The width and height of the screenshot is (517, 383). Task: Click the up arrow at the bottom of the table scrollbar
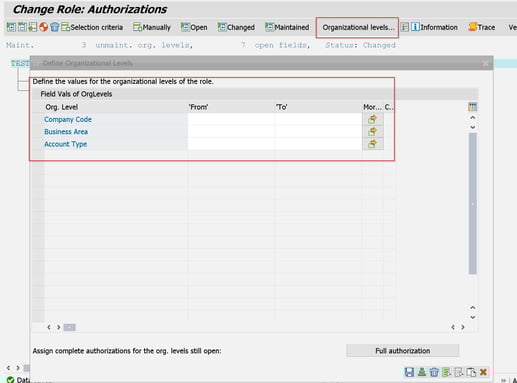[x=472, y=307]
